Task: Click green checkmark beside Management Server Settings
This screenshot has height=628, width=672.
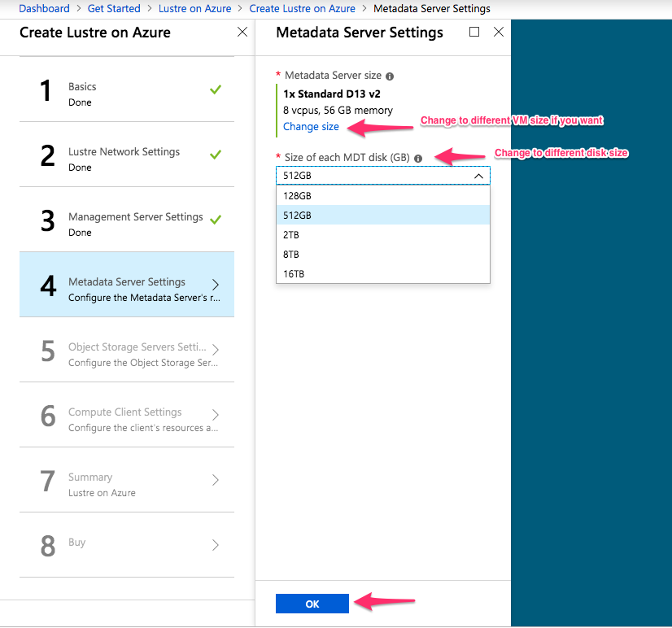Action: coord(216,220)
